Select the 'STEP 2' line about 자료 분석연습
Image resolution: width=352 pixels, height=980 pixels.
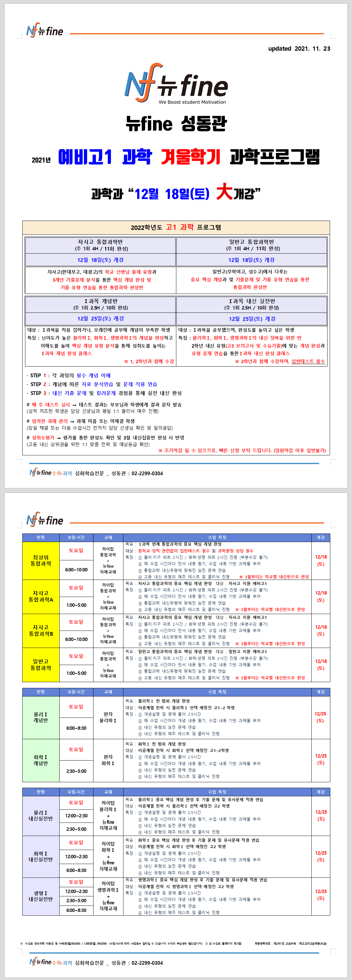[92, 384]
